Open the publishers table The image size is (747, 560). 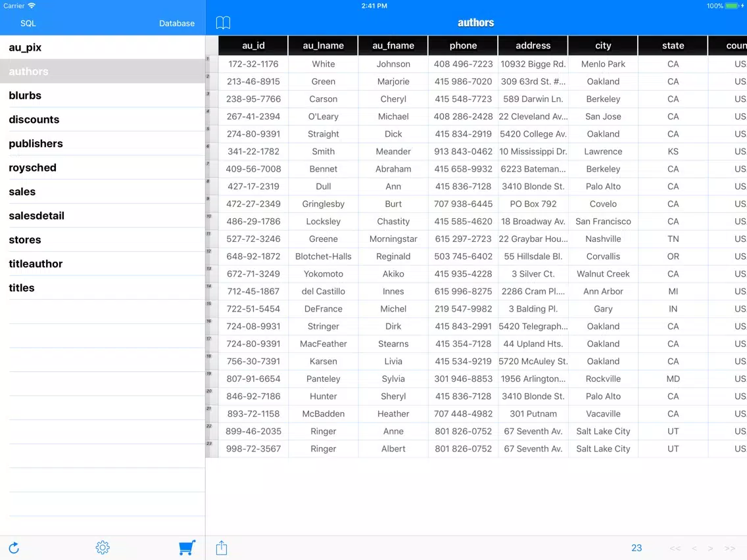tap(103, 143)
